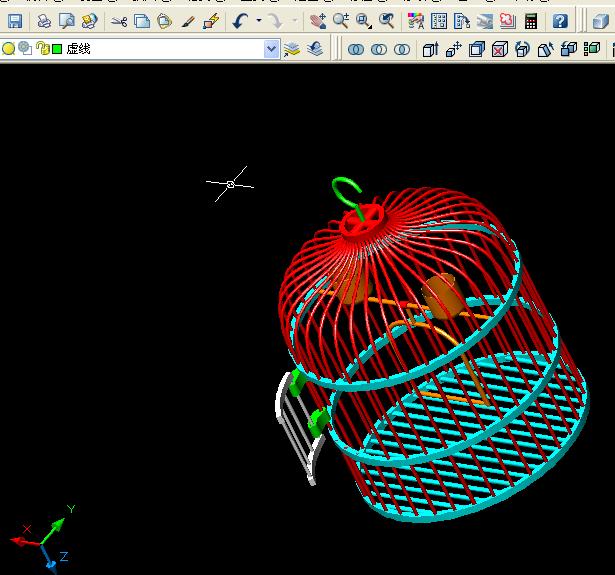Select the Delete Faces tool
The height and width of the screenshot is (575, 615).
pos(500,49)
